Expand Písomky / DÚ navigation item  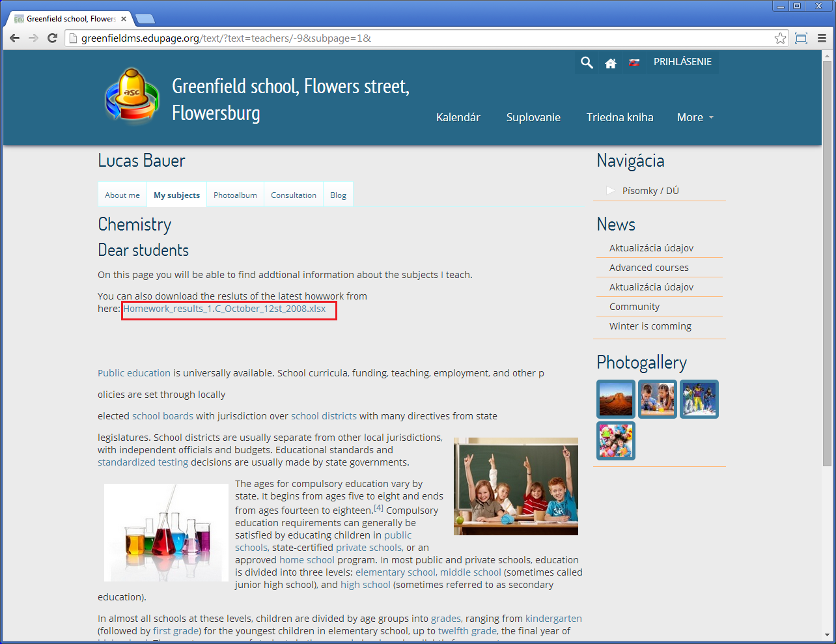click(650, 191)
